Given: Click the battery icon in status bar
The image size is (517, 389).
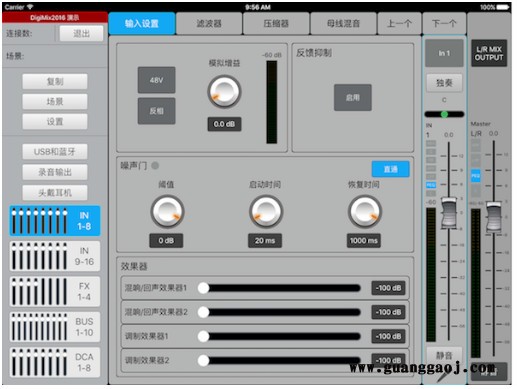Looking at the screenshot, I should tap(503, 7).
